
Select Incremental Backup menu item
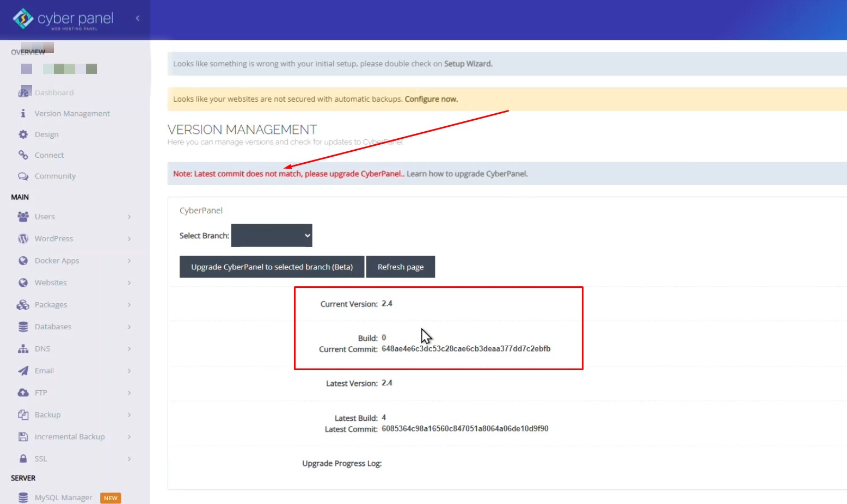pos(69,437)
